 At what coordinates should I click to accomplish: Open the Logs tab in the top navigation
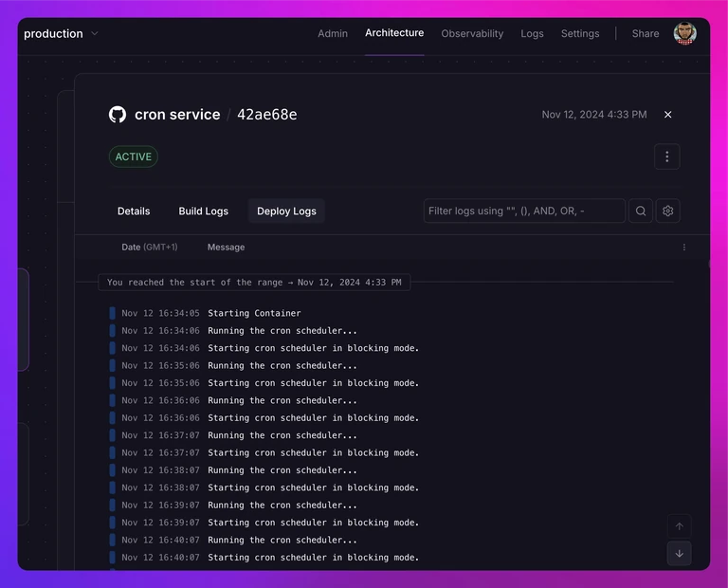pos(532,34)
